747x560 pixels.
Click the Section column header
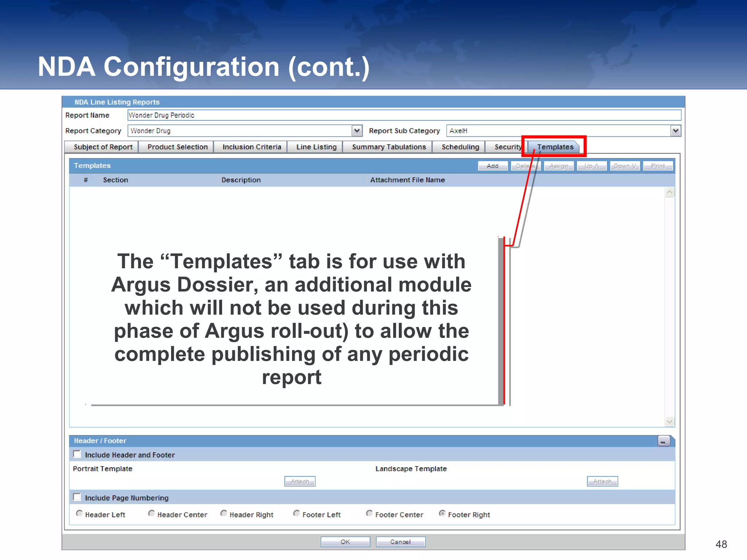tap(116, 180)
